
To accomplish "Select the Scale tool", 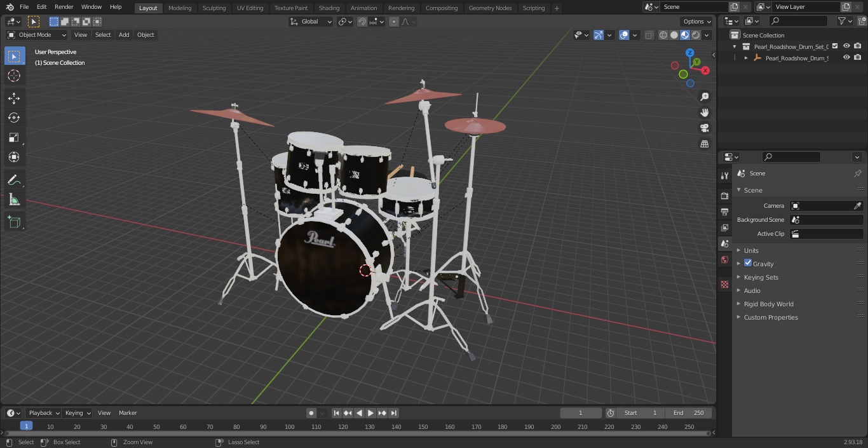I will click(x=14, y=137).
